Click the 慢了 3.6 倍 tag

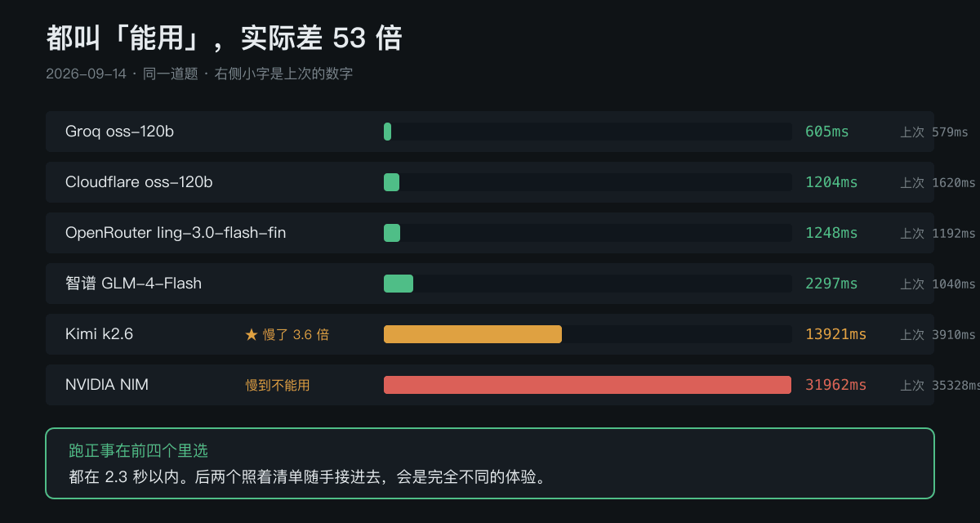[x=296, y=334]
